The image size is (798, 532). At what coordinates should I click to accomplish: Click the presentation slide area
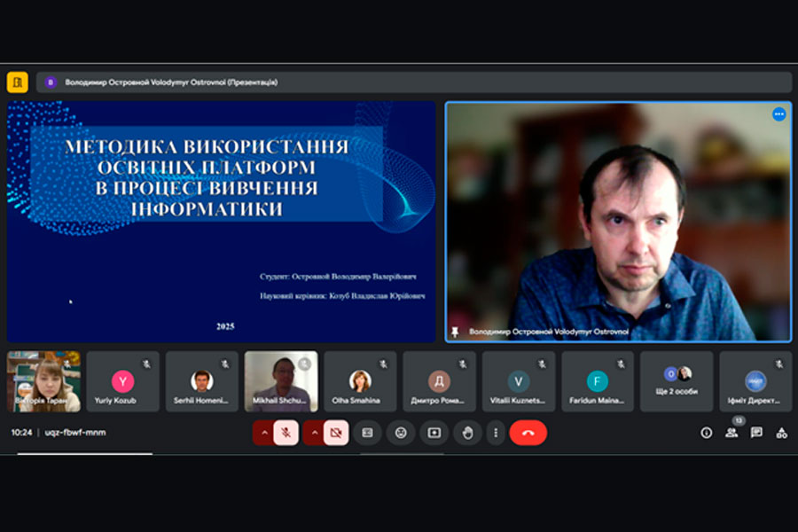coord(221,222)
